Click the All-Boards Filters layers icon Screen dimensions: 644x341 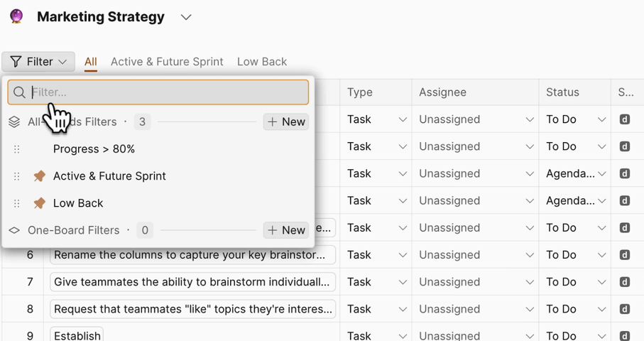pyautogui.click(x=14, y=122)
